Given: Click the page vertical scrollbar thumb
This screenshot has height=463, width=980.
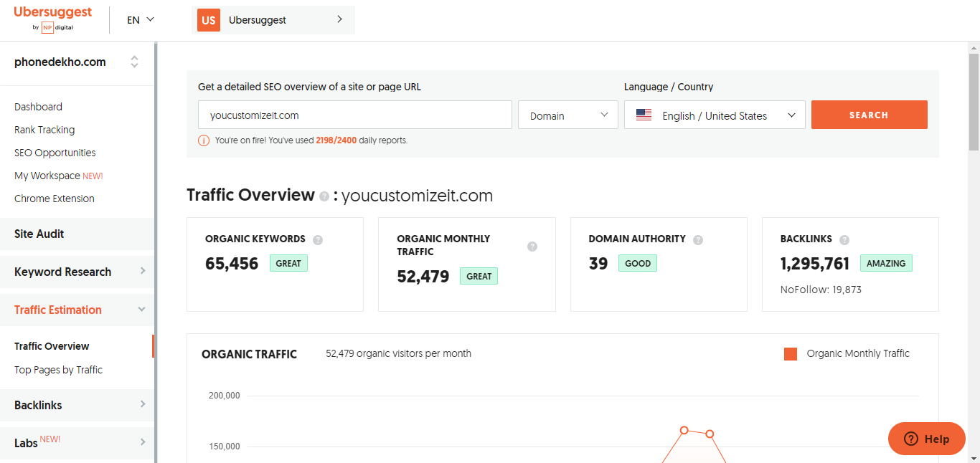Looking at the screenshot, I should (x=974, y=101).
